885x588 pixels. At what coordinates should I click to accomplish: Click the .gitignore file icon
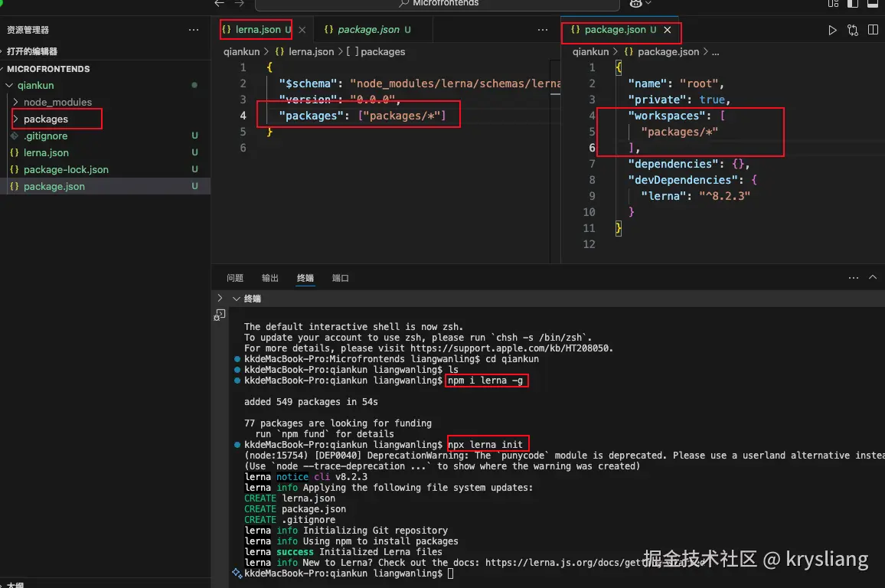pos(14,136)
